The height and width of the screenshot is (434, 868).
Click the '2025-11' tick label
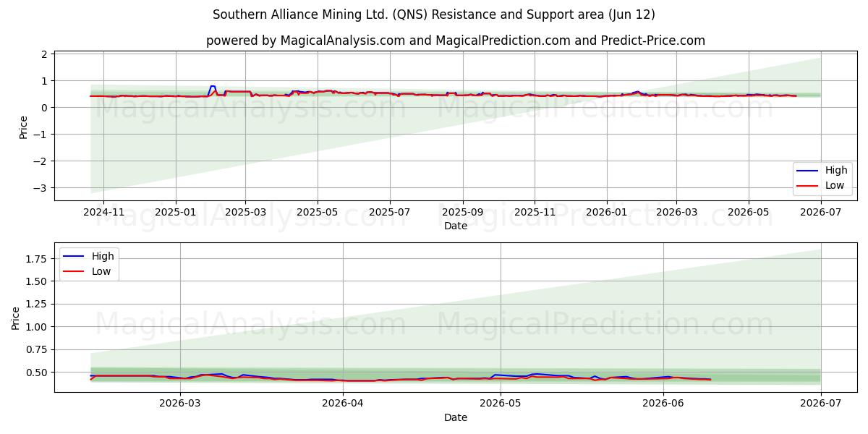pyautogui.click(x=535, y=212)
